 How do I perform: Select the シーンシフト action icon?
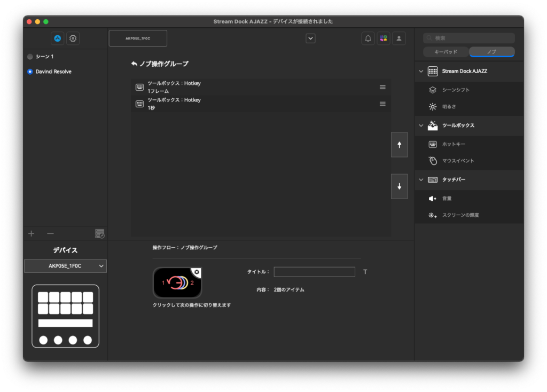click(433, 90)
